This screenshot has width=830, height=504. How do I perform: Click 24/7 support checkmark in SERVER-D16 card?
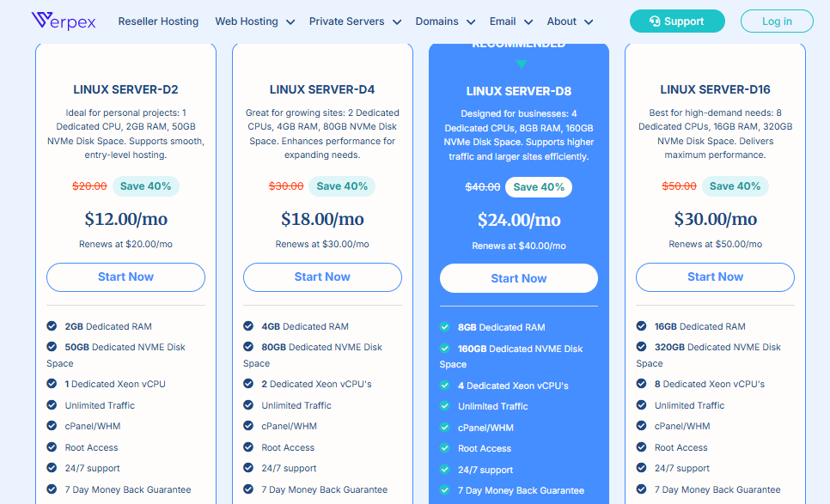[642, 467]
